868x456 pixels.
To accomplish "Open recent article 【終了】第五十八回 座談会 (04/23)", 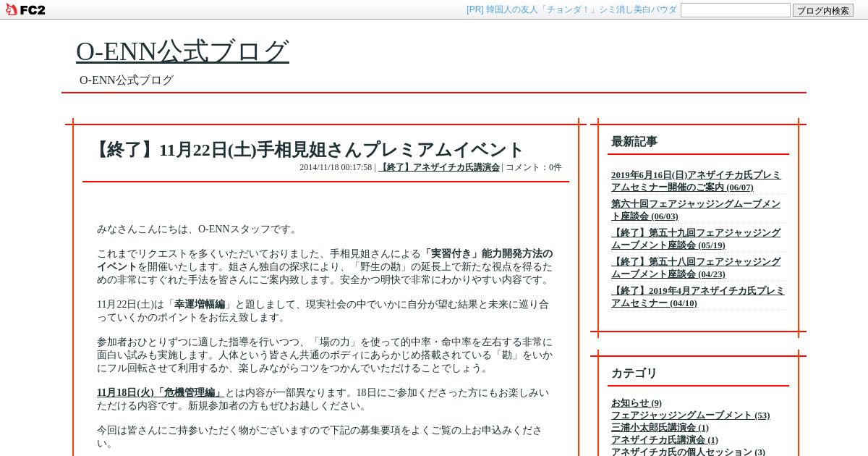I will [696, 268].
